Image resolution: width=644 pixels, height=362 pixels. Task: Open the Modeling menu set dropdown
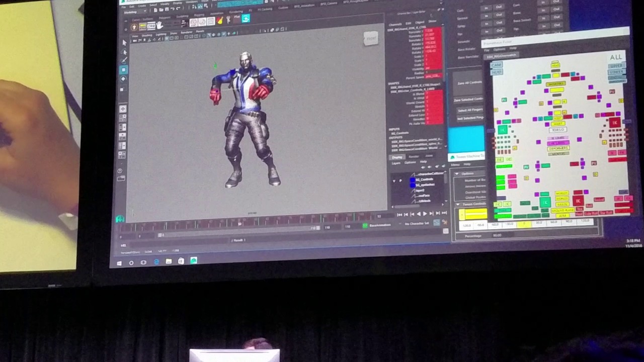click(x=135, y=12)
